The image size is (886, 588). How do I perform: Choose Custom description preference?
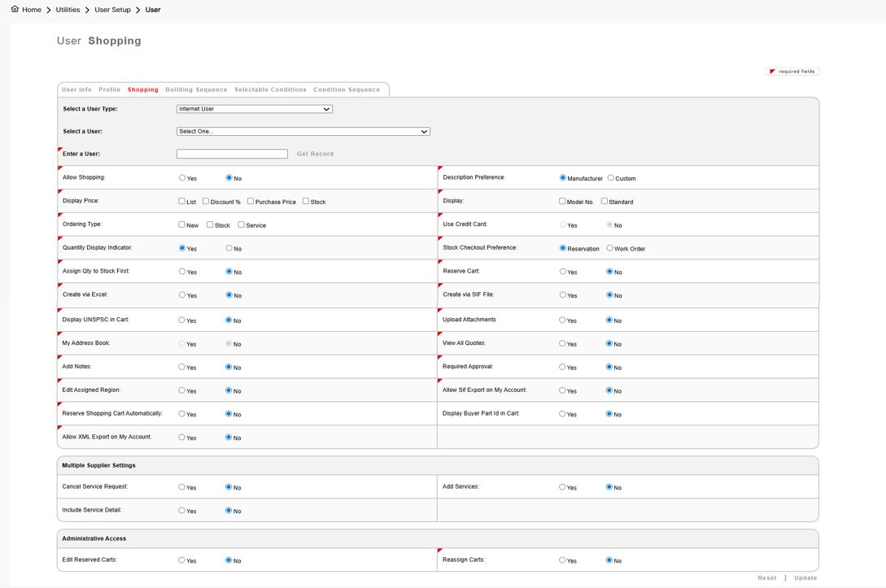click(x=611, y=178)
